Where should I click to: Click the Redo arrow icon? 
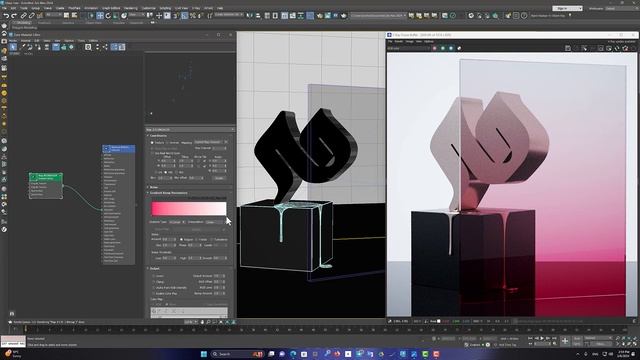[14, 16]
